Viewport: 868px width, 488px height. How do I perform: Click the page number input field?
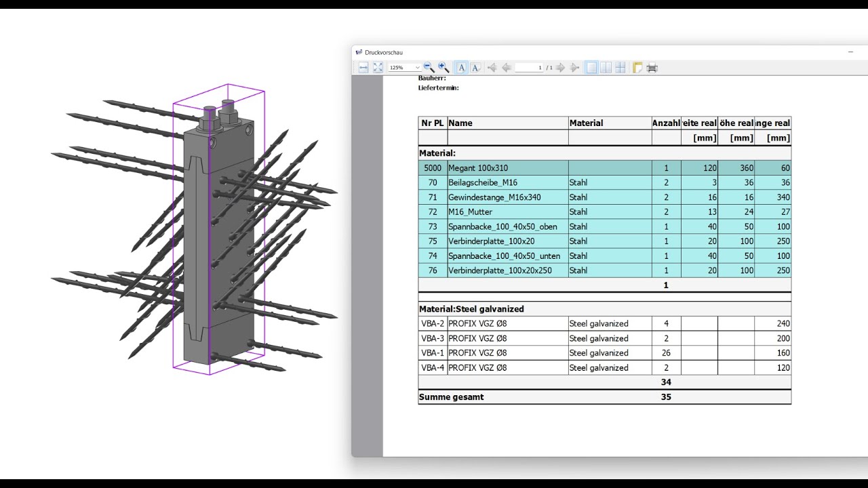coord(529,68)
